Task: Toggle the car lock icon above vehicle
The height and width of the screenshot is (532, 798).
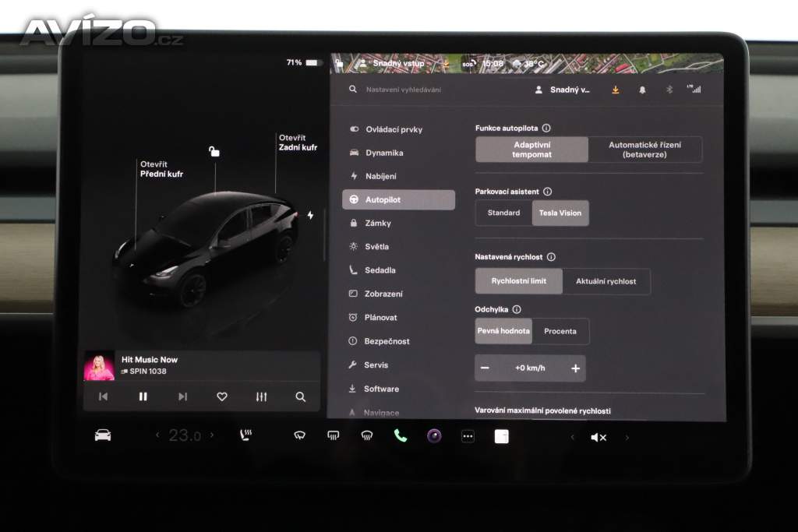Action: coord(214,151)
